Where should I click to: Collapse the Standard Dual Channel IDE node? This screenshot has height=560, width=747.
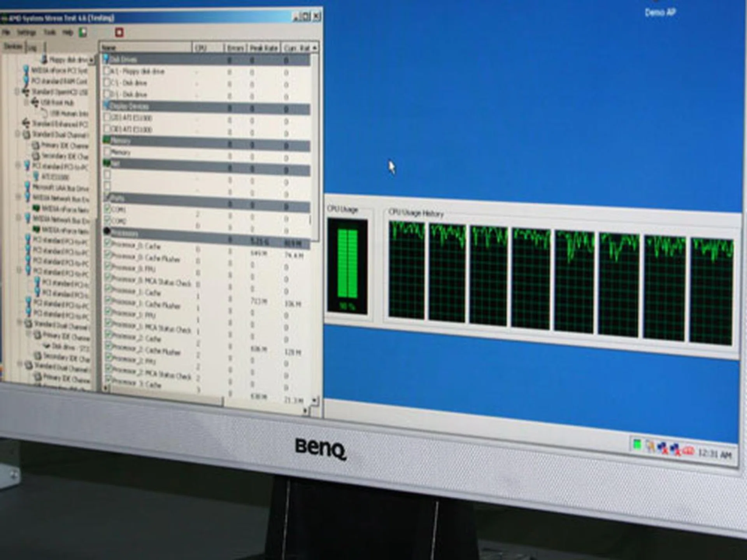(16, 132)
